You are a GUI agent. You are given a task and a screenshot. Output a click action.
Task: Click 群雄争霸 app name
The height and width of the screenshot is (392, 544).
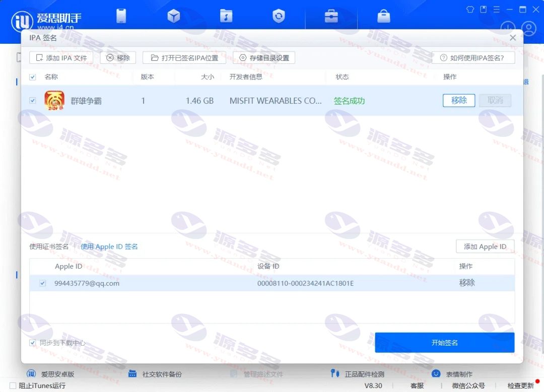click(86, 101)
